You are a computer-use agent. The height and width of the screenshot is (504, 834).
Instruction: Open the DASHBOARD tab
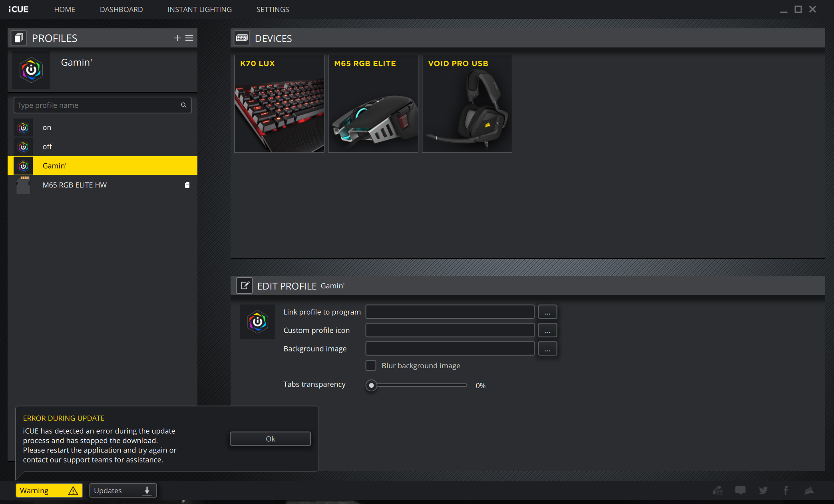click(121, 9)
